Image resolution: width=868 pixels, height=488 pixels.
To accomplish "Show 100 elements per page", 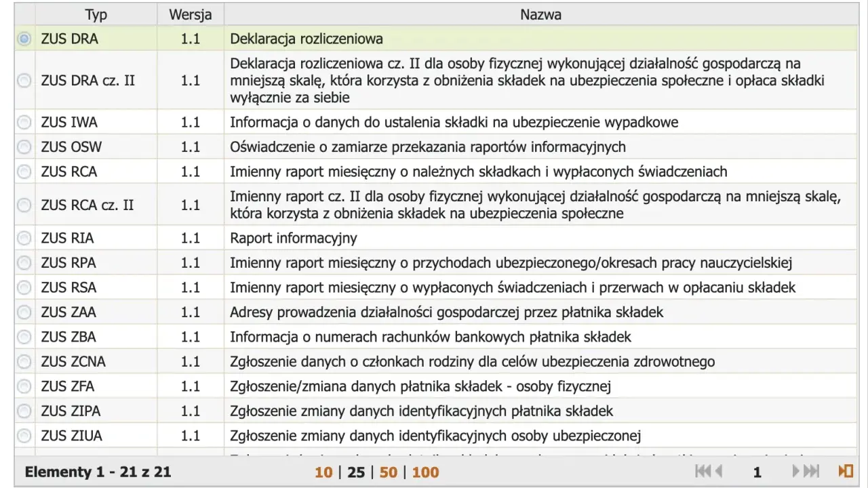I will click(x=425, y=472).
